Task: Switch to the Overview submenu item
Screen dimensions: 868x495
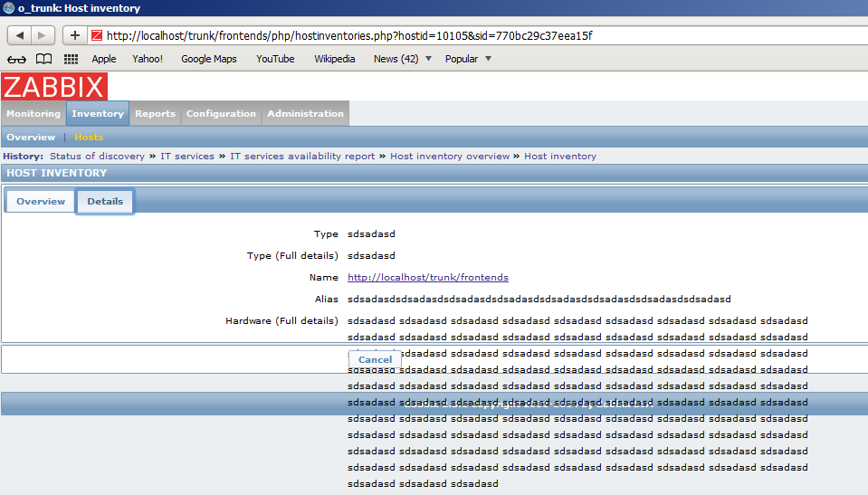Action: [31, 138]
